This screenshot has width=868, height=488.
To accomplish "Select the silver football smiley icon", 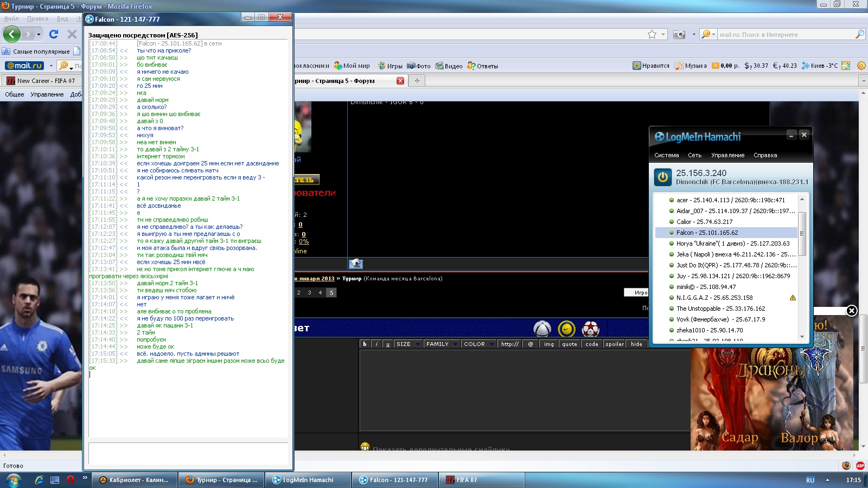I will [x=542, y=329].
